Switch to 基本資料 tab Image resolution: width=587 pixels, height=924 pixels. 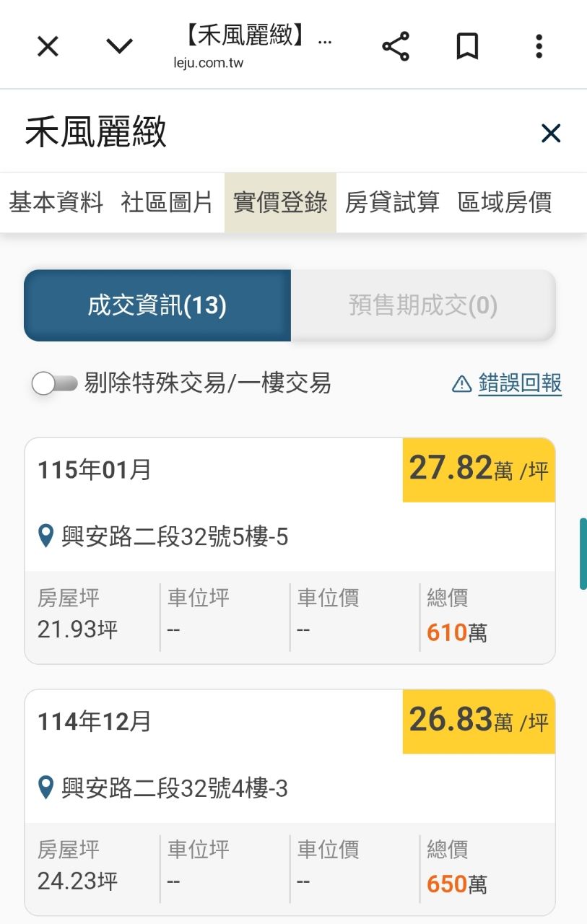click(x=56, y=203)
